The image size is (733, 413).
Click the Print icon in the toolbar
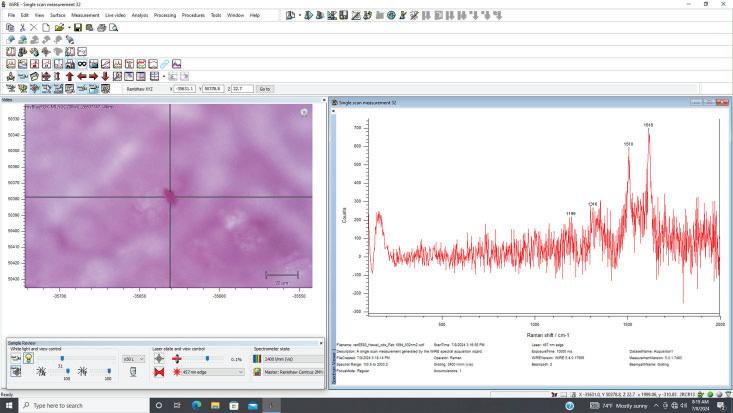pos(101,28)
